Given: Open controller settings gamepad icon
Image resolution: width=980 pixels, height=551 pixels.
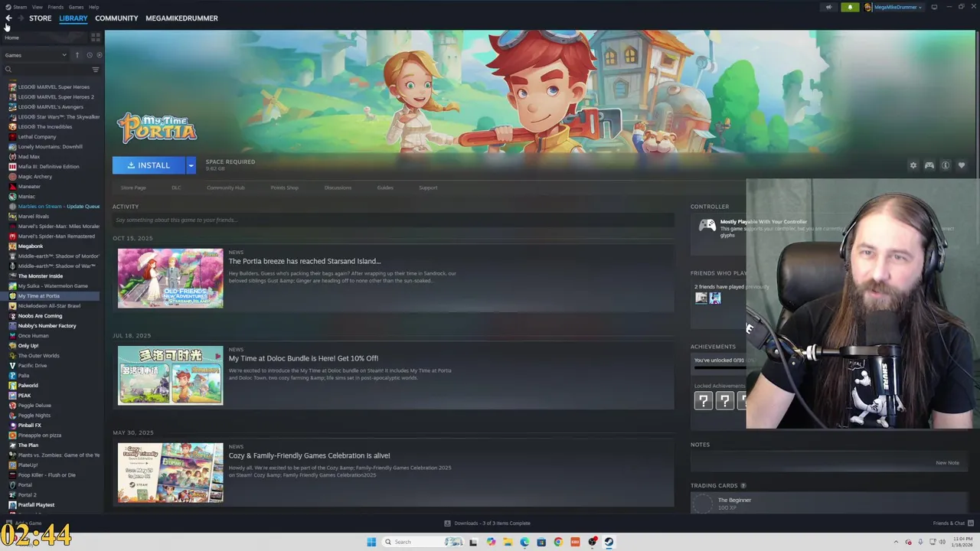Looking at the screenshot, I should (x=929, y=165).
